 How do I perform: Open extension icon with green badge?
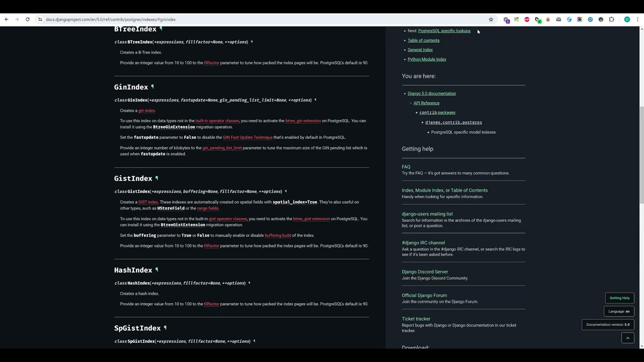tap(537, 20)
